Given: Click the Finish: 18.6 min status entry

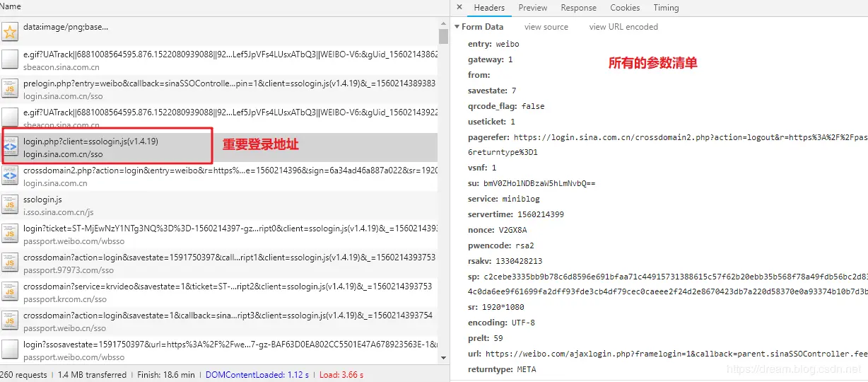Looking at the screenshot, I should coord(165,374).
